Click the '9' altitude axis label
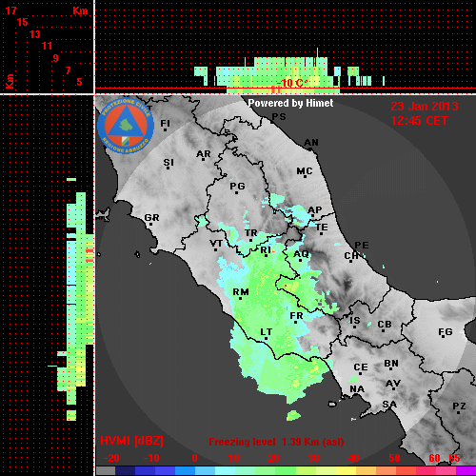Image resolution: width=476 pixels, height=476 pixels. 55,58
